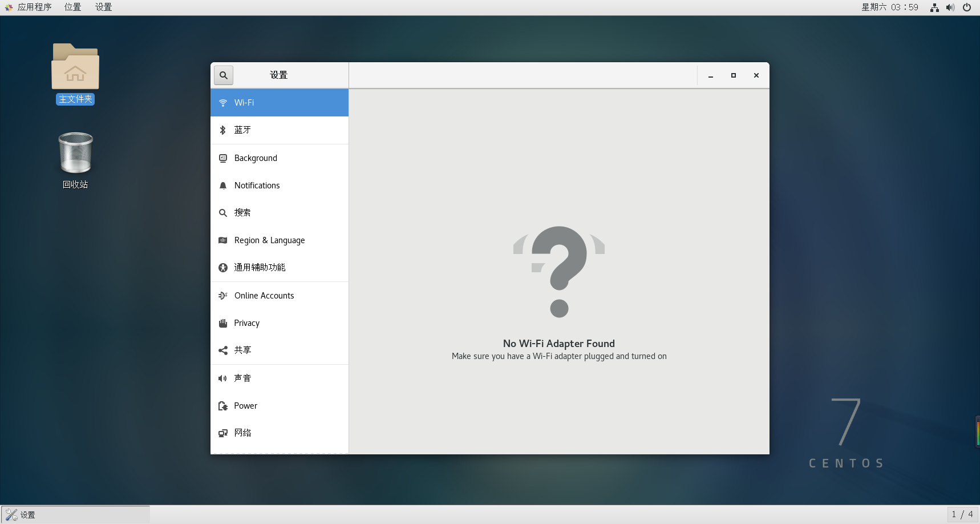The height and width of the screenshot is (524, 980).
Task: Click the applications menu logo icon
Action: point(9,7)
